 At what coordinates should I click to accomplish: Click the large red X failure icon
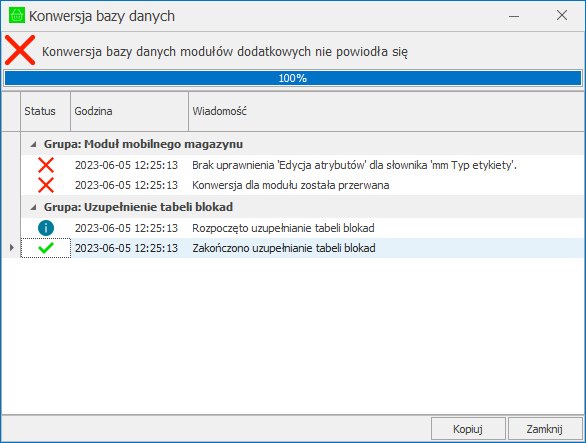coord(20,50)
